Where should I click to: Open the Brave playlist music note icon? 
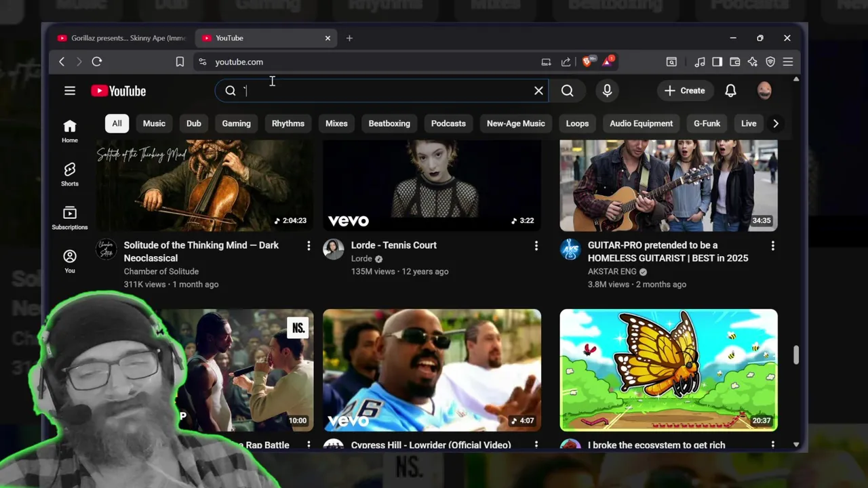(x=700, y=62)
